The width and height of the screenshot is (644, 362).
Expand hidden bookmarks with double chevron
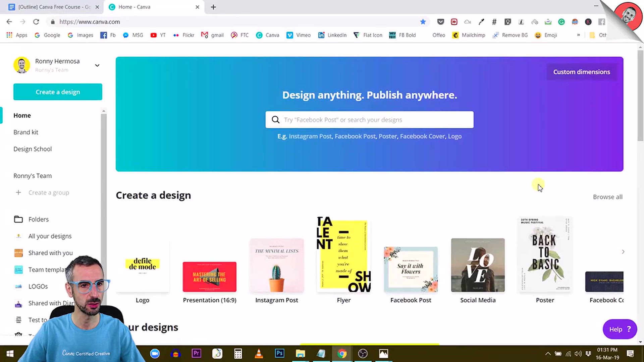pyautogui.click(x=578, y=35)
